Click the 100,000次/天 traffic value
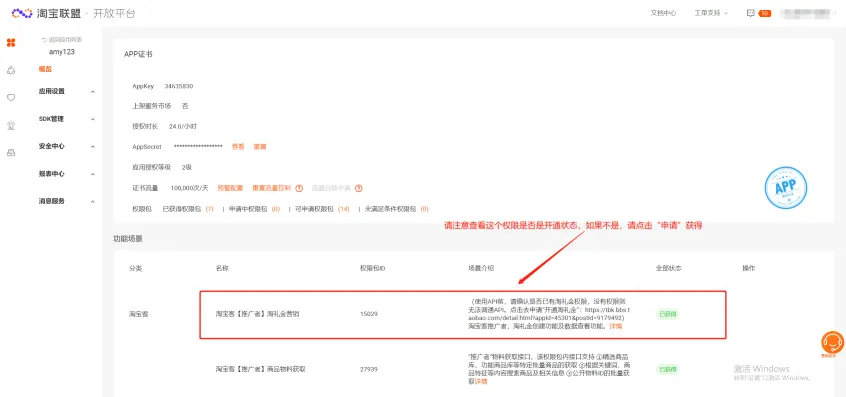Viewport: 846px width, 397px height. tap(189, 188)
